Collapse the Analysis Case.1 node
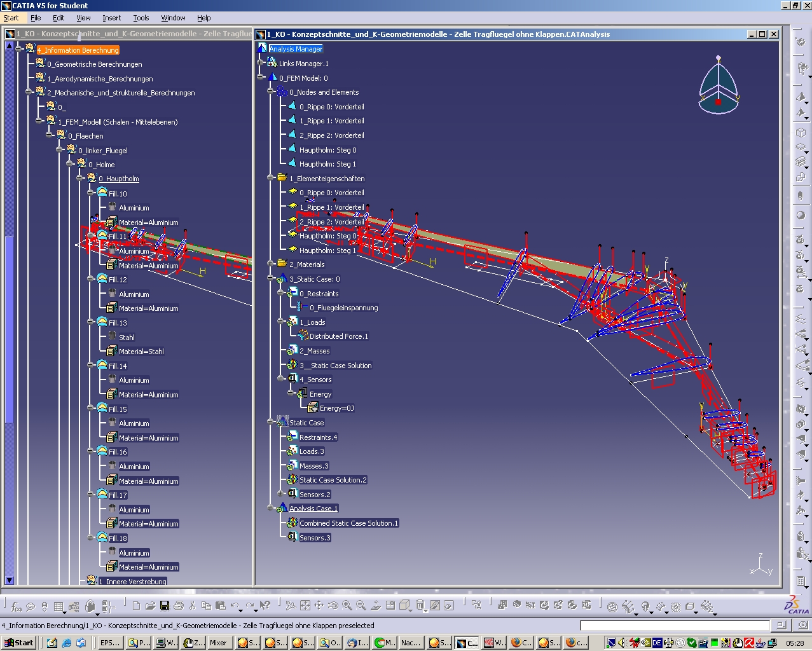812x651 pixels. 271,508
